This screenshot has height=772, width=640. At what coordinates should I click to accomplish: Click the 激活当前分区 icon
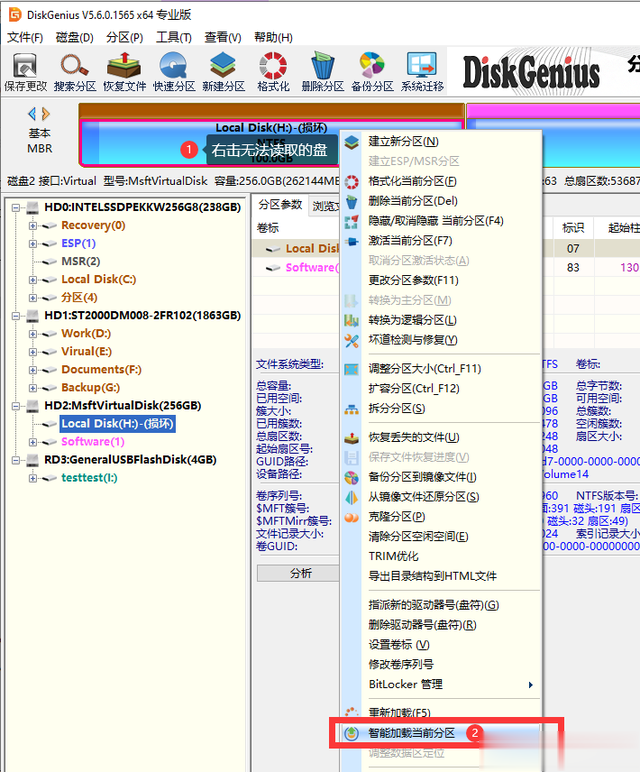pos(352,241)
